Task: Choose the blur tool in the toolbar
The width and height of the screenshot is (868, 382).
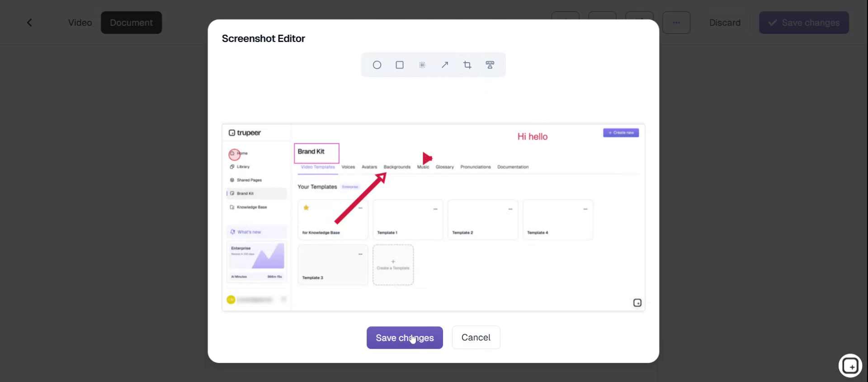Action: [422, 65]
